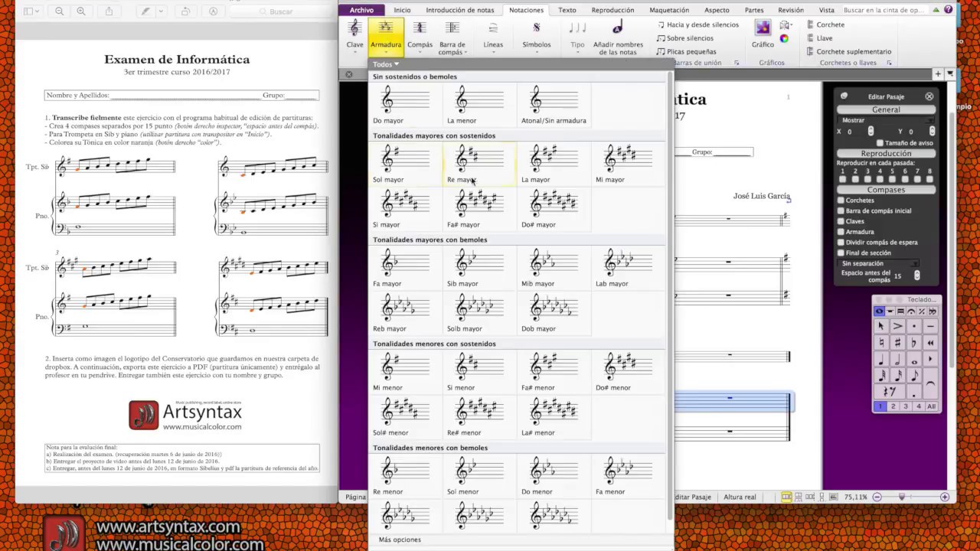
Task: Select the Do# menor key signature
Action: pos(628,372)
